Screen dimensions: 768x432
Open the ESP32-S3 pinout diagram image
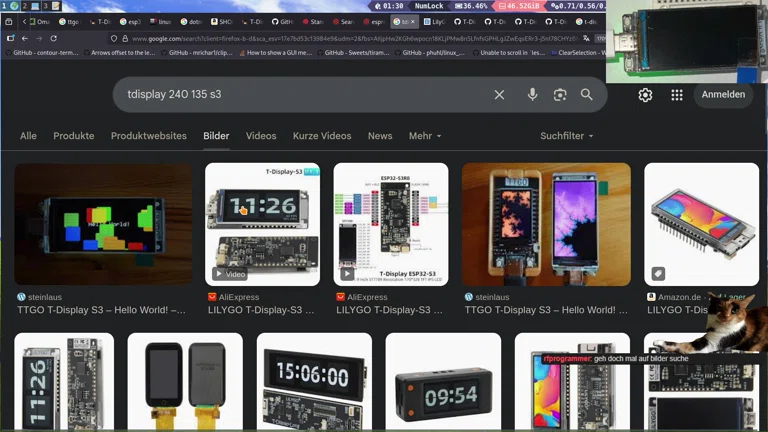[391, 224]
